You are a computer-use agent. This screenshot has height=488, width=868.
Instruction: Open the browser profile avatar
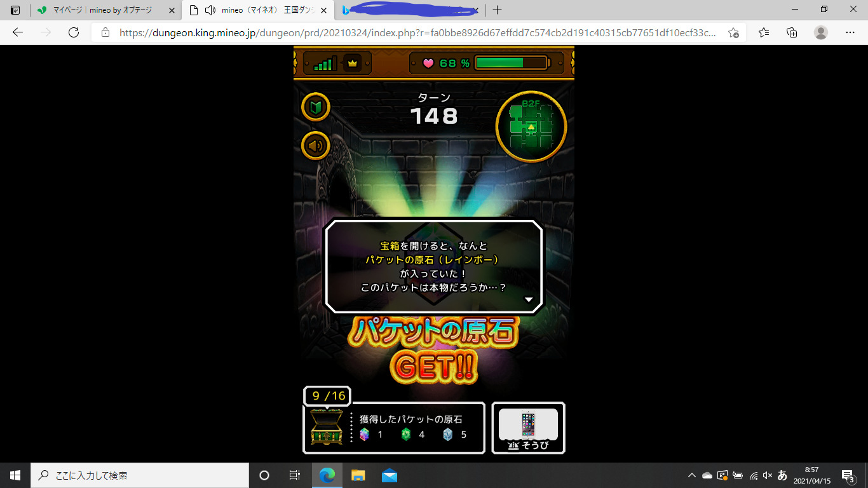point(821,32)
